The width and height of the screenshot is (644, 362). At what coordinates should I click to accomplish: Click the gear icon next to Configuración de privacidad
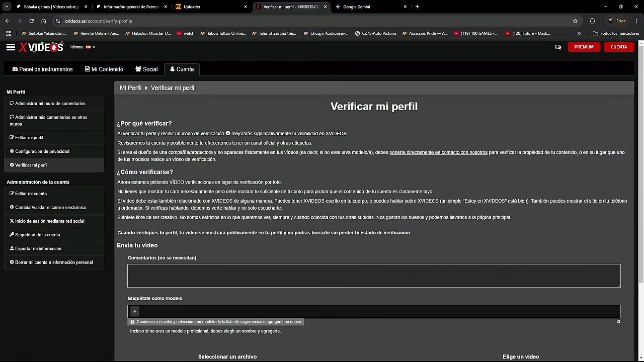(x=11, y=151)
